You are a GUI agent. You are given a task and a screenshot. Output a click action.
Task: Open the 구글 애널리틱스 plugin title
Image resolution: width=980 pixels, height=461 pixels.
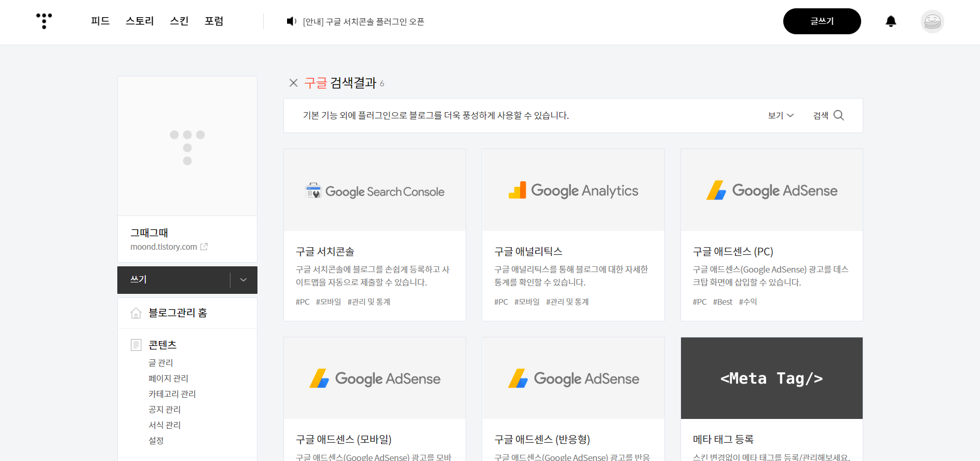point(528,252)
